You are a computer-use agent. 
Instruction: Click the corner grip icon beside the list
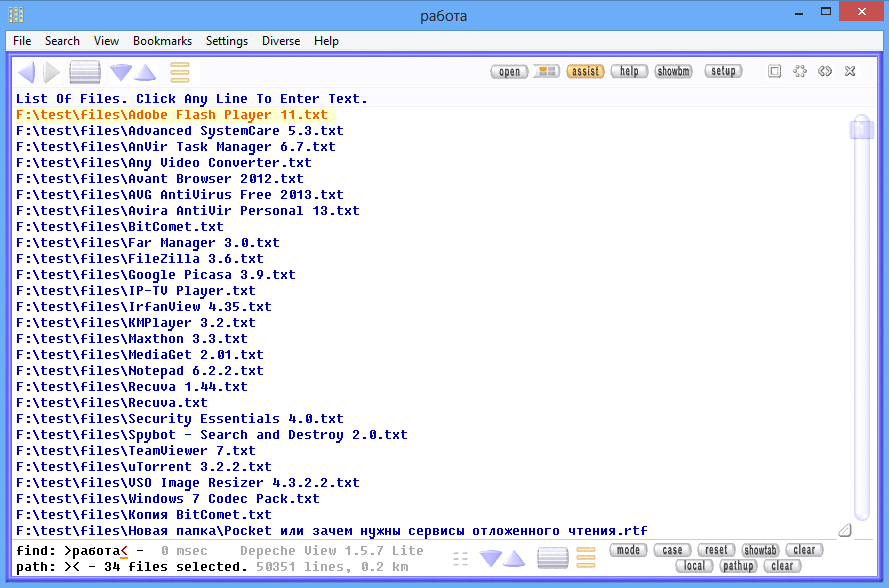point(845,530)
